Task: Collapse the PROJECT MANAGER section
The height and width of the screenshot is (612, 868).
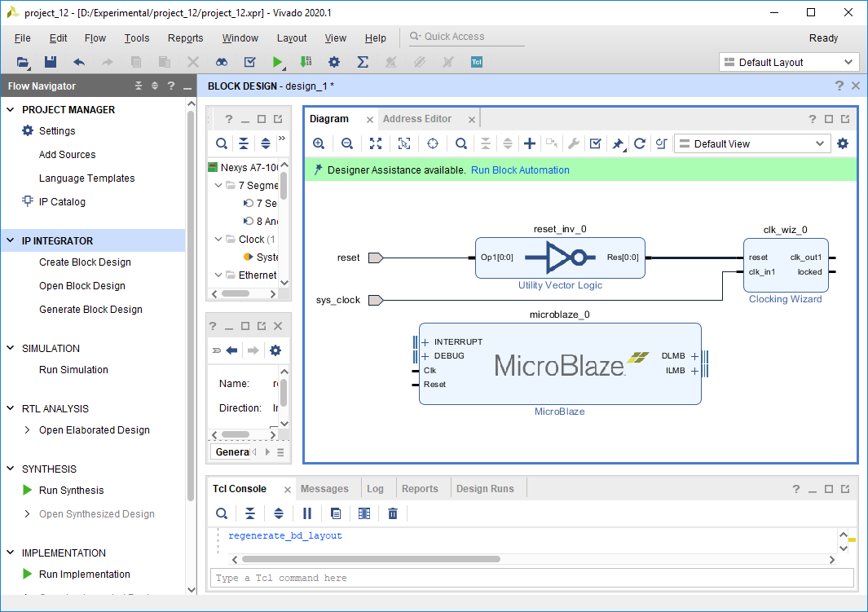Action: pyautogui.click(x=10, y=109)
